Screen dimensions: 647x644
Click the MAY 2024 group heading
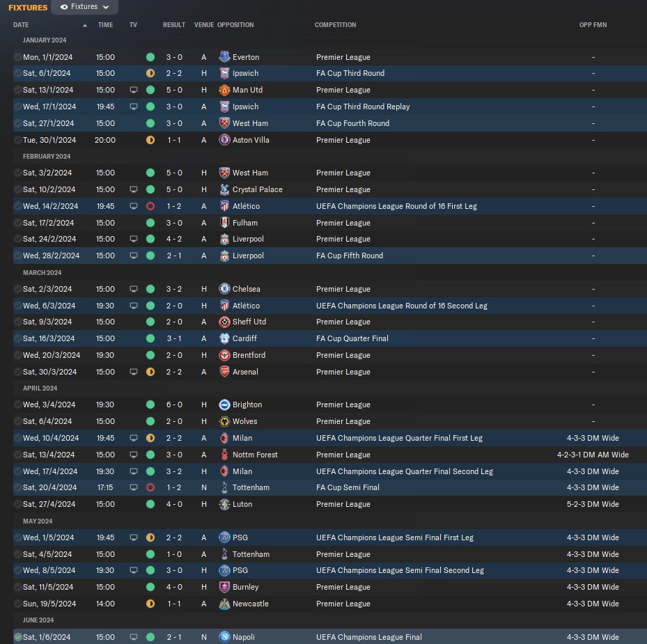[38, 521]
